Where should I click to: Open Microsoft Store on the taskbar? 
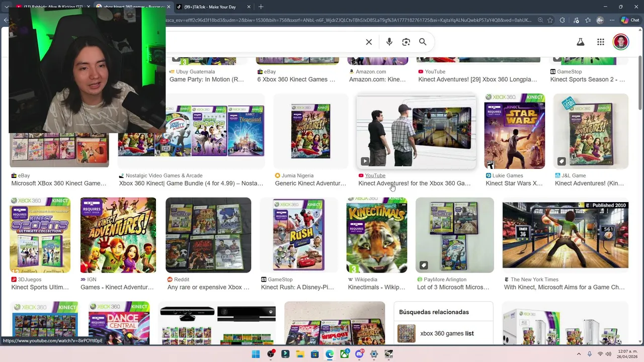click(314, 354)
